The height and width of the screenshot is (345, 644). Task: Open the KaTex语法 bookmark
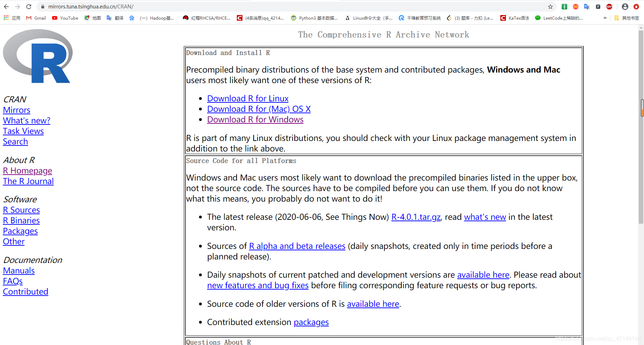point(515,18)
